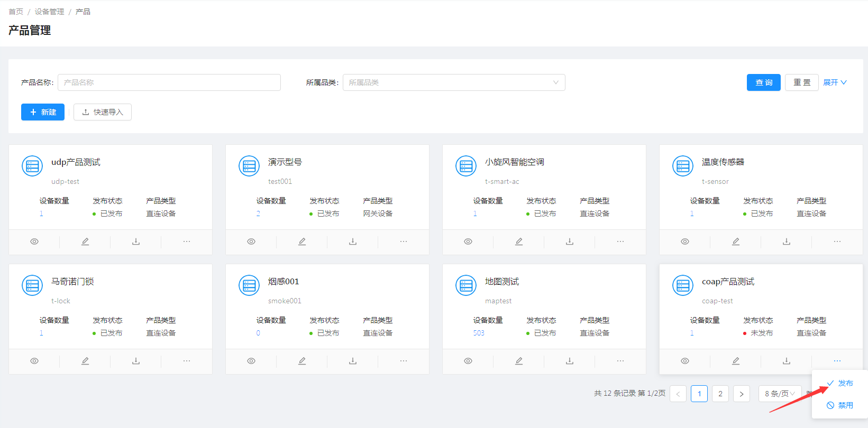
Task: Click the 查询 button
Action: (763, 82)
